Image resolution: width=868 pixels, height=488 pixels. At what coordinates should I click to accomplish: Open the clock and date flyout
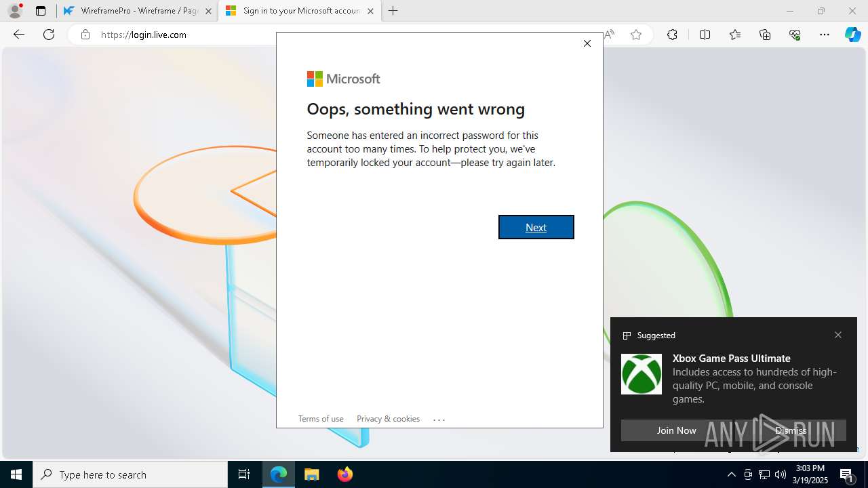810,474
